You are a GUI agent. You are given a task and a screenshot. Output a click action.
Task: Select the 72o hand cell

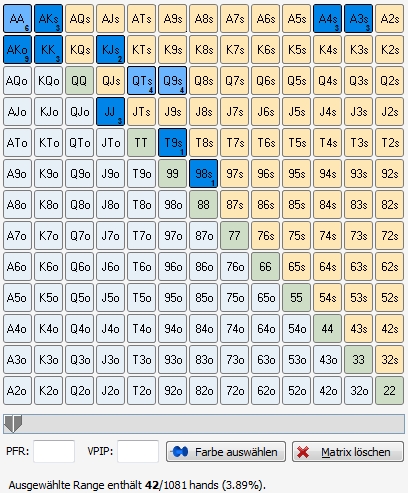click(235, 391)
